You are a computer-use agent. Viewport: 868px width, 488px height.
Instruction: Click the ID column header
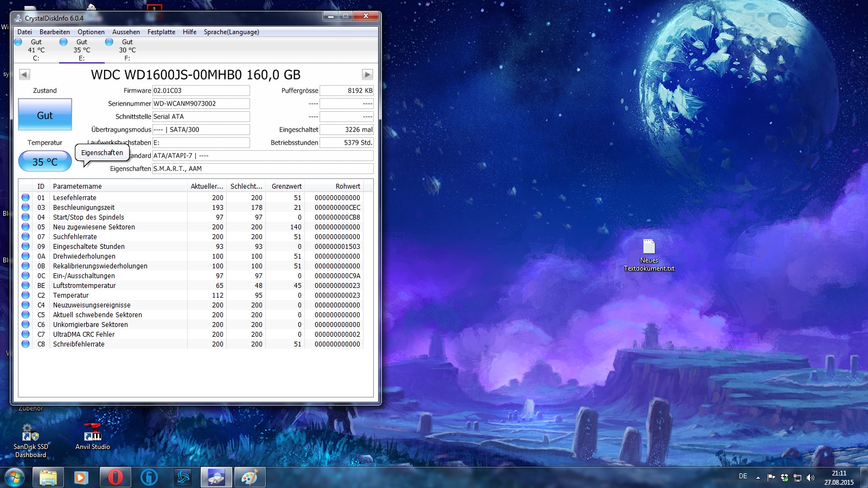click(41, 186)
